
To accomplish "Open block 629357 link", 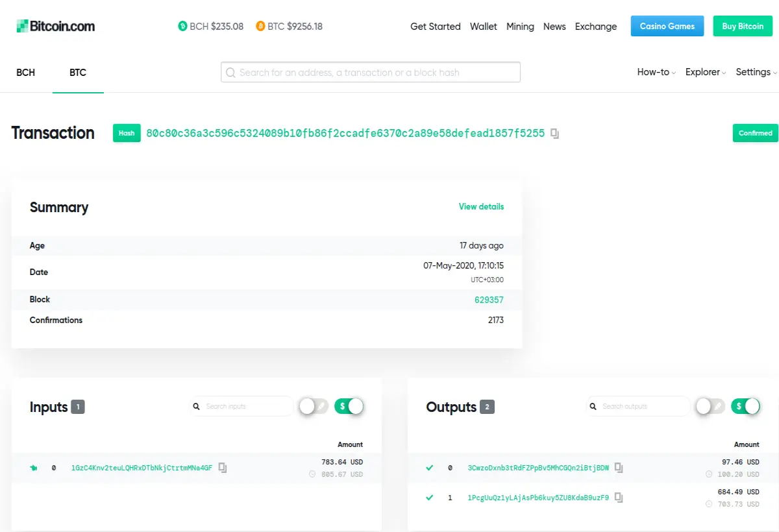I will point(489,300).
